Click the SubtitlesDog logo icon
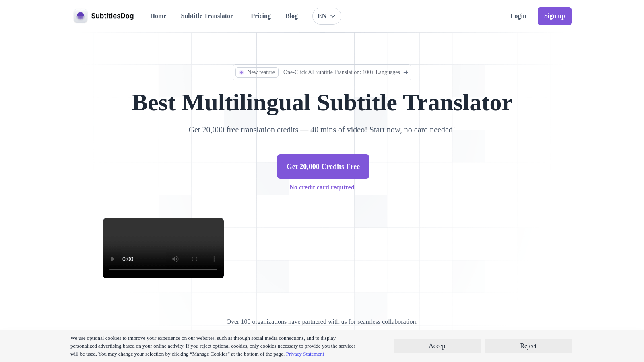The height and width of the screenshot is (362, 644). tap(80, 16)
